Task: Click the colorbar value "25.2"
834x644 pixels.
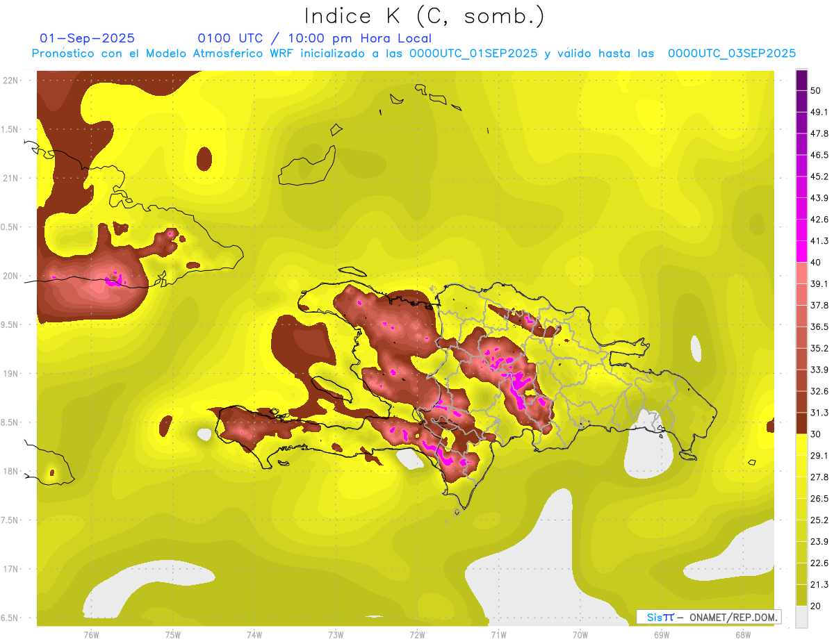Action: [x=819, y=520]
